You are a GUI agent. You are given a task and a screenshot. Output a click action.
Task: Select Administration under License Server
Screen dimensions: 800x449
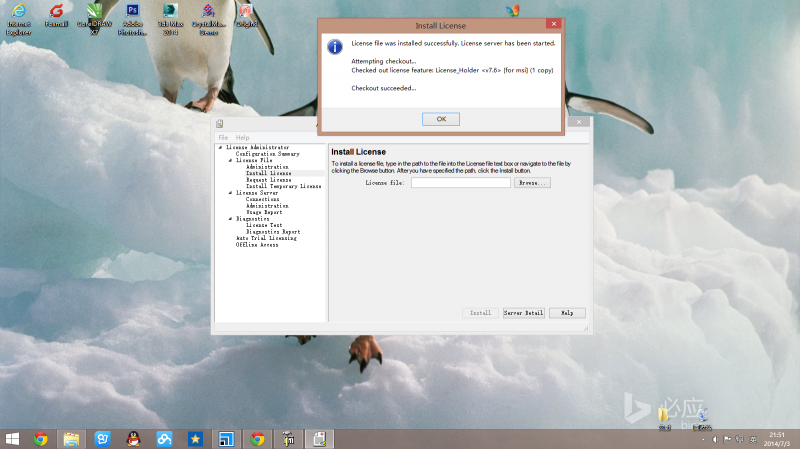(x=267, y=206)
